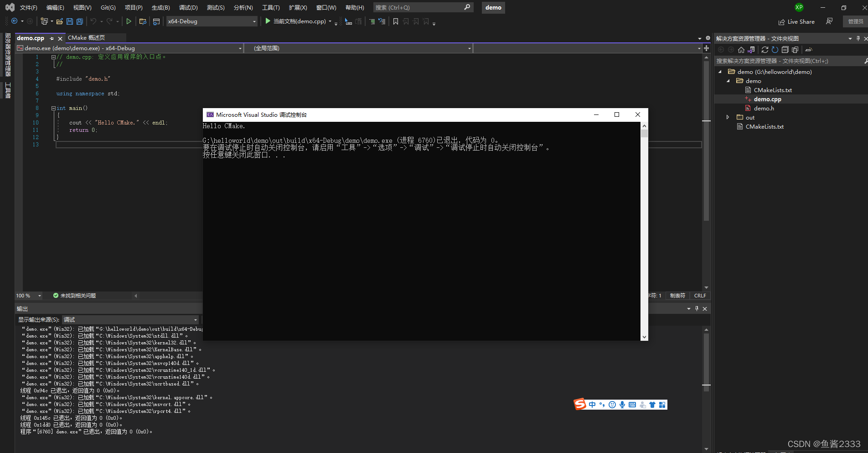Click the sync with active document icon
The image size is (868, 453).
coord(765,50)
